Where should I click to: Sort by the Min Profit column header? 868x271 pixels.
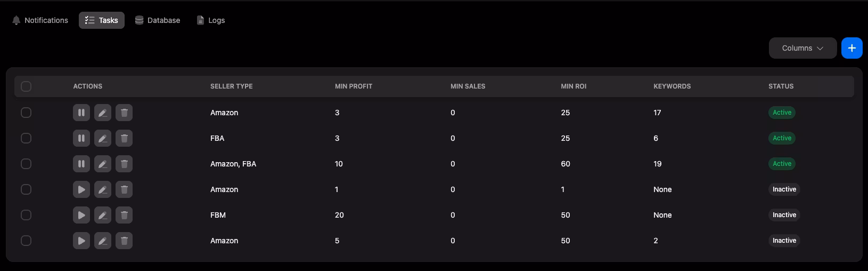354,86
